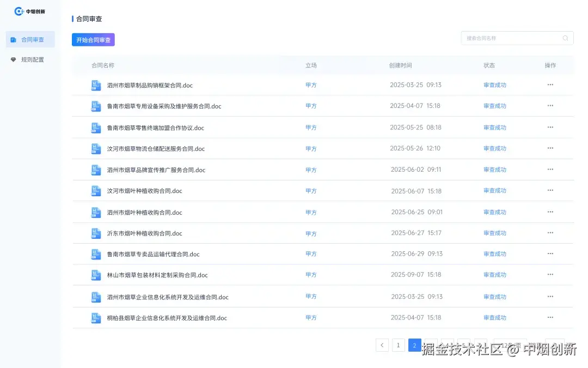This screenshot has width=588, height=368.
Task: Click the document icon of 林山市烟草包装材料定制采购合同.doc
Action: 96,275
